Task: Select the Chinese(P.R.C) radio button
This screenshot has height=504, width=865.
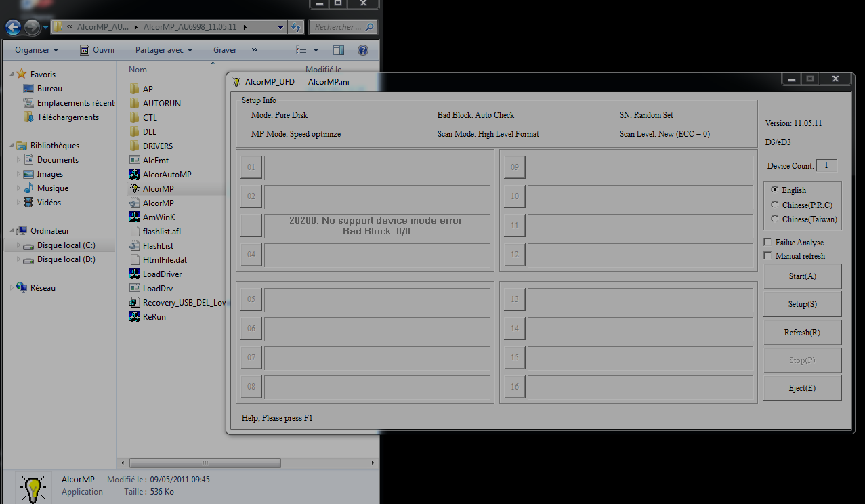Action: 775,205
